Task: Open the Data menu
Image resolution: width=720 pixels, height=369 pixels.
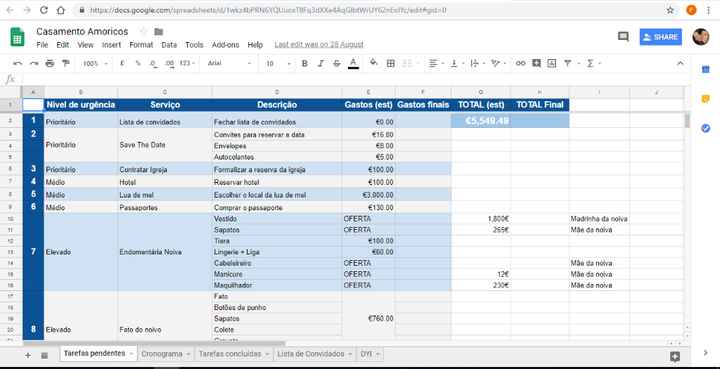Action: [x=169, y=45]
